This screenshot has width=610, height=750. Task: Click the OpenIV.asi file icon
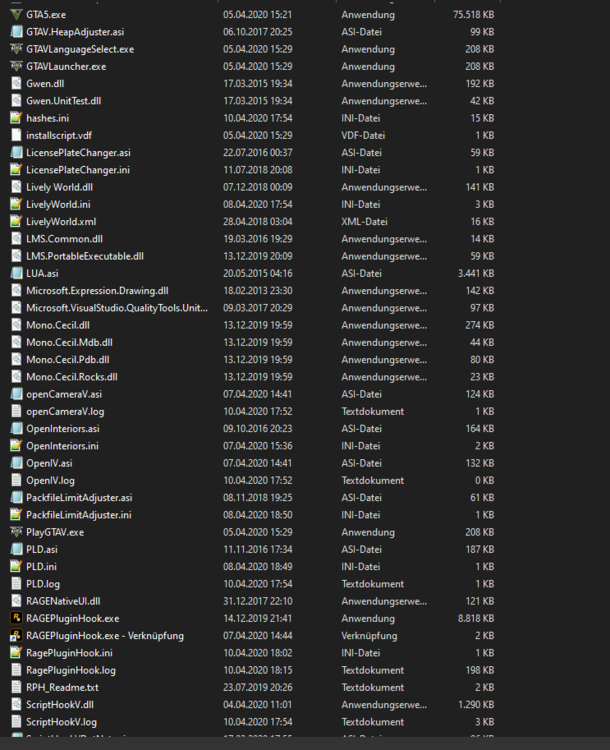(16, 463)
